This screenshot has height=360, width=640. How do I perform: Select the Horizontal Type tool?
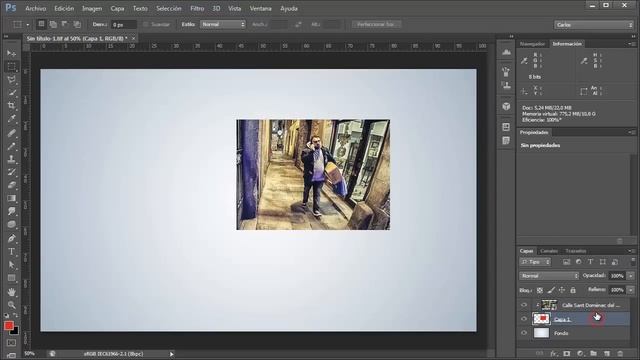[11, 251]
